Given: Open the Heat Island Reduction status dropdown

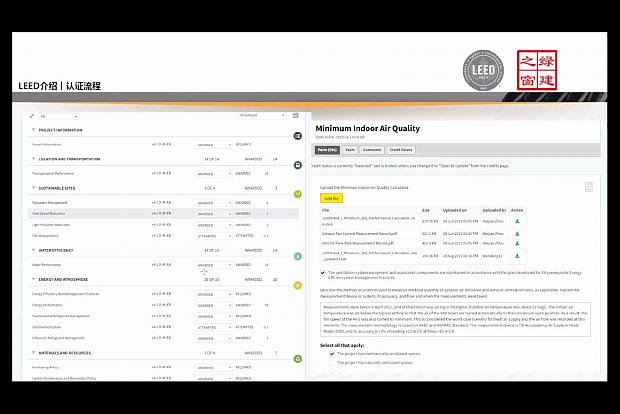Looking at the screenshot, I should tap(214, 213).
